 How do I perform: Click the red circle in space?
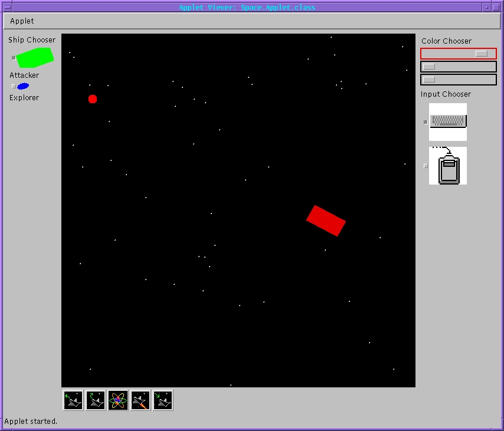[93, 99]
